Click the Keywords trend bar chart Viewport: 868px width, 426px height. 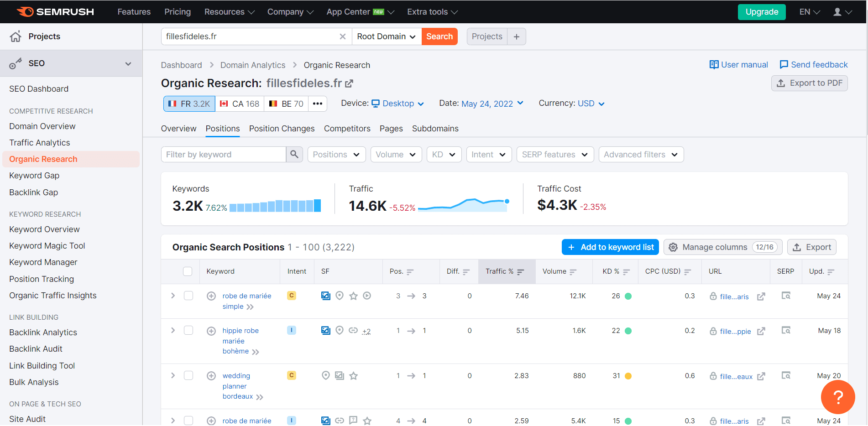(x=275, y=206)
